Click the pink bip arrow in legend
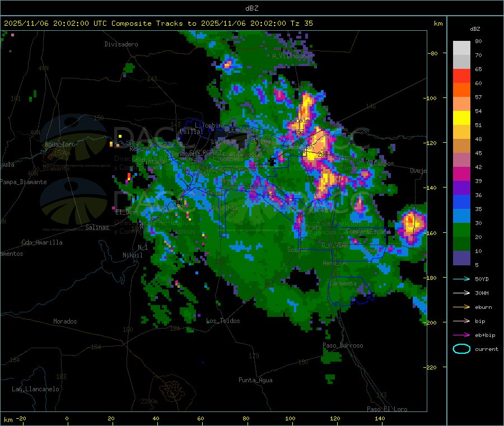504x426 pixels. (x=461, y=321)
